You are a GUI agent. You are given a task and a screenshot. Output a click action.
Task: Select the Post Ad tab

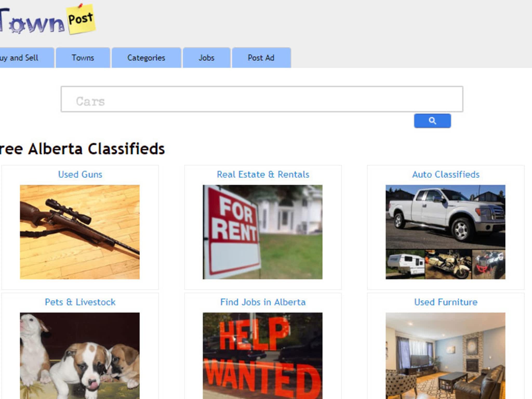coord(261,58)
